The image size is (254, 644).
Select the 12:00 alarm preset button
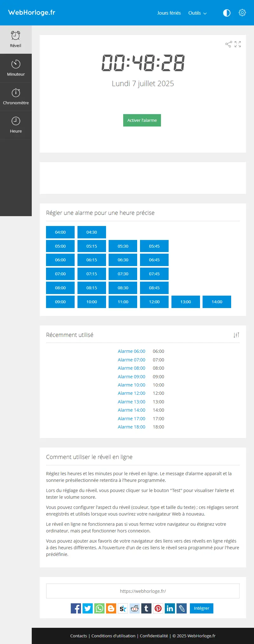pos(154,302)
